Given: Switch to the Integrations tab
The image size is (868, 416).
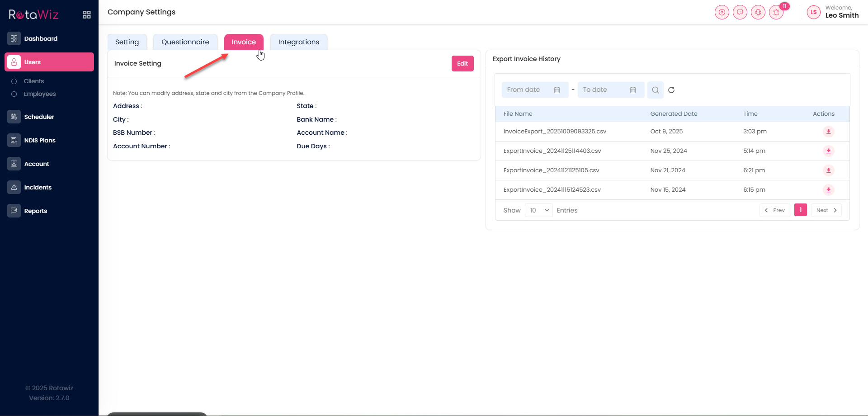Looking at the screenshot, I should coord(298,42).
